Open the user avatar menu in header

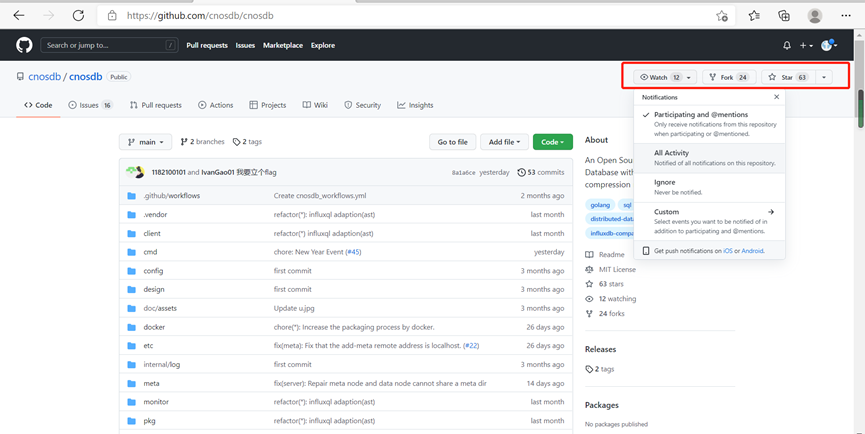point(829,45)
